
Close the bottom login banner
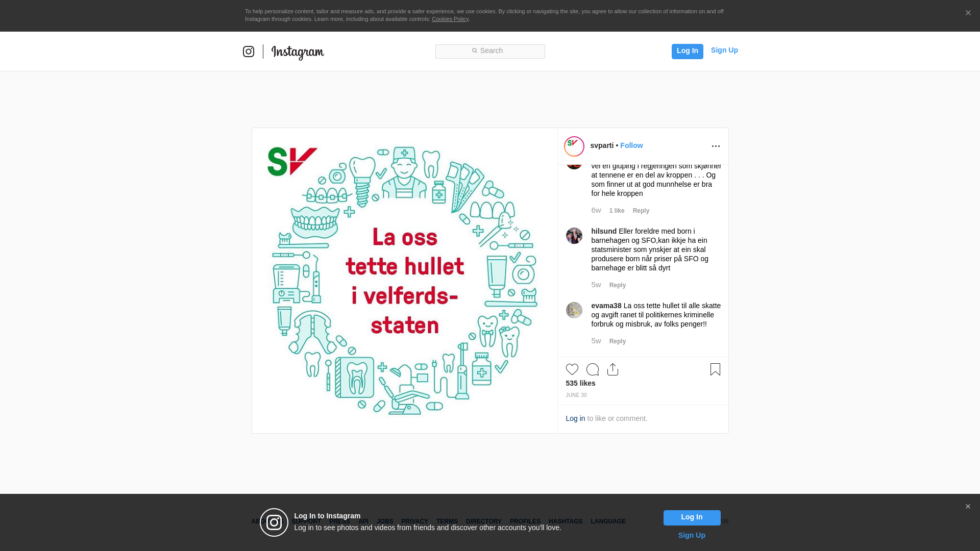pyautogui.click(x=968, y=507)
